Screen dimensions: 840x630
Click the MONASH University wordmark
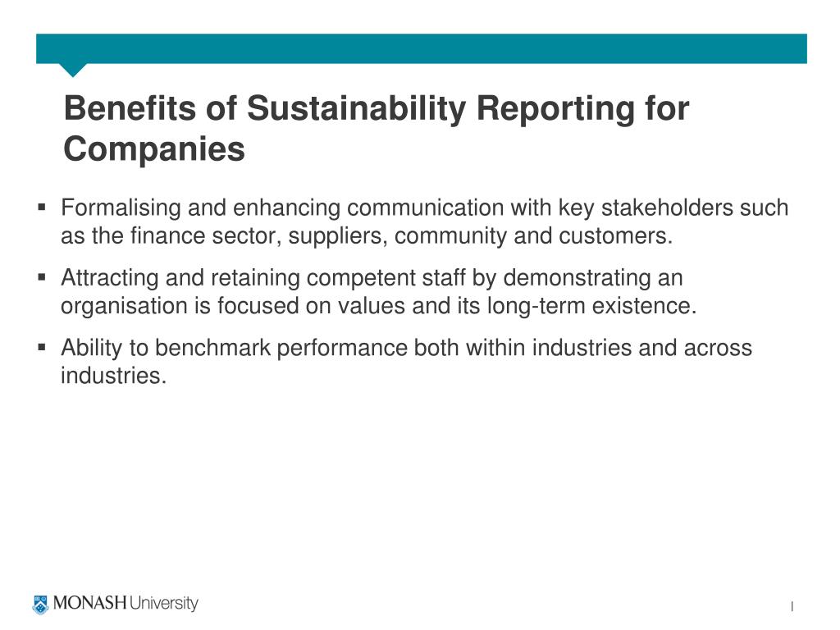(x=126, y=603)
